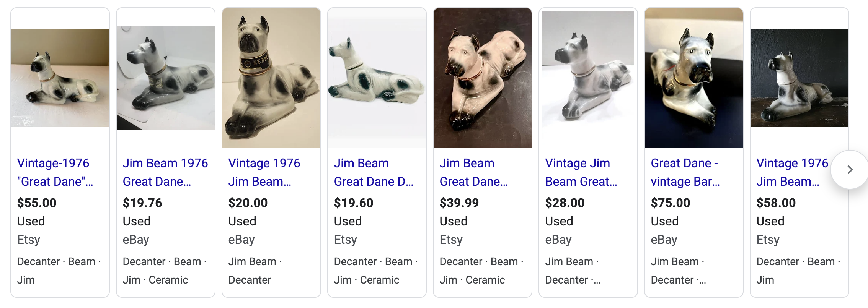This screenshot has height=308, width=868.
Task: Open the $19.60 Great Dane product image
Action: coord(377,78)
